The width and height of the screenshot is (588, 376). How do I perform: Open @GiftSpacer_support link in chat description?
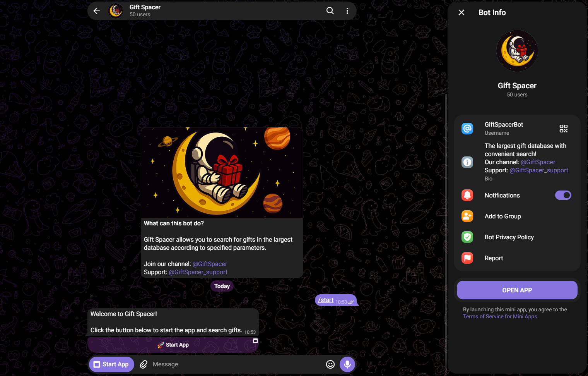[x=198, y=272]
